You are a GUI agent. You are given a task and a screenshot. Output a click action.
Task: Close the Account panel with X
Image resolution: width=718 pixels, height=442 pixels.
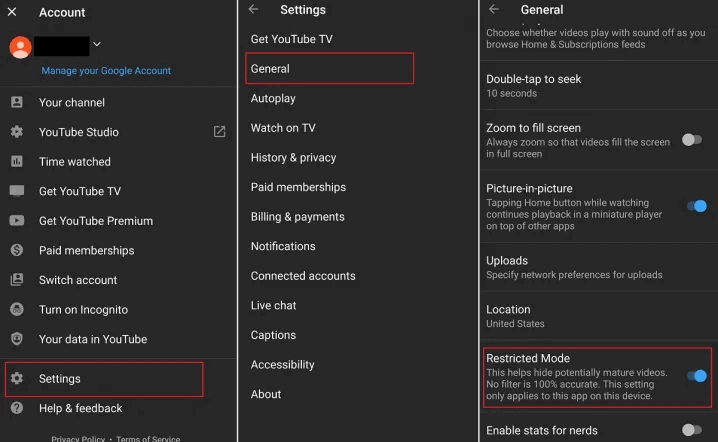pyautogui.click(x=12, y=13)
